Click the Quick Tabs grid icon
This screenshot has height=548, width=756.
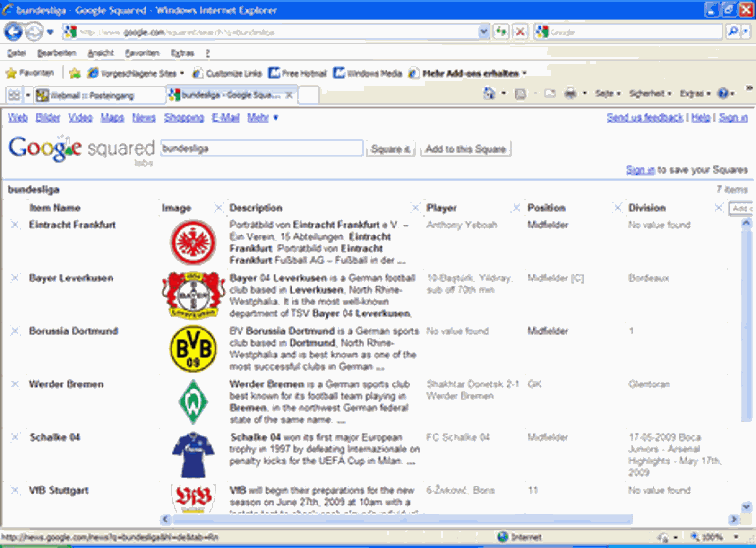[x=14, y=95]
